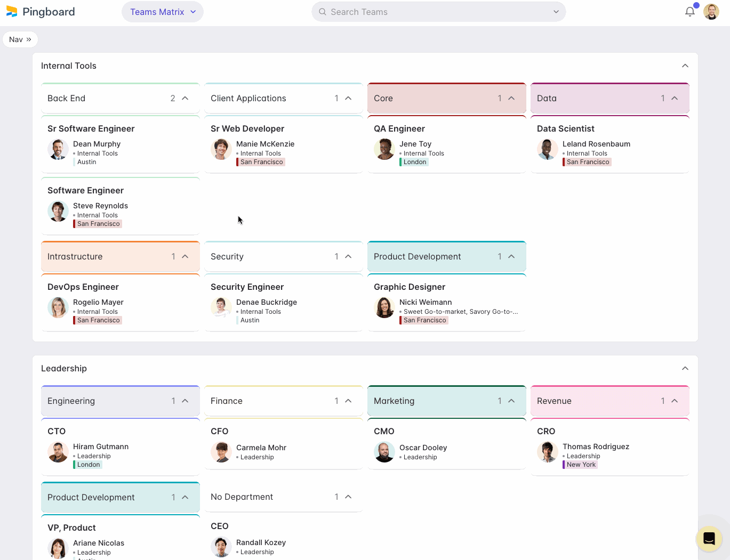Open Dean Murphy's profile photo
730x560 pixels.
[58, 149]
